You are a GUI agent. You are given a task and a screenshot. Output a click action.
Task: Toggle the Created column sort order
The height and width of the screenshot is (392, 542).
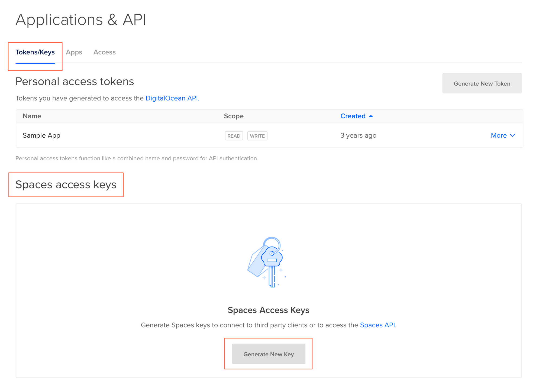click(353, 116)
